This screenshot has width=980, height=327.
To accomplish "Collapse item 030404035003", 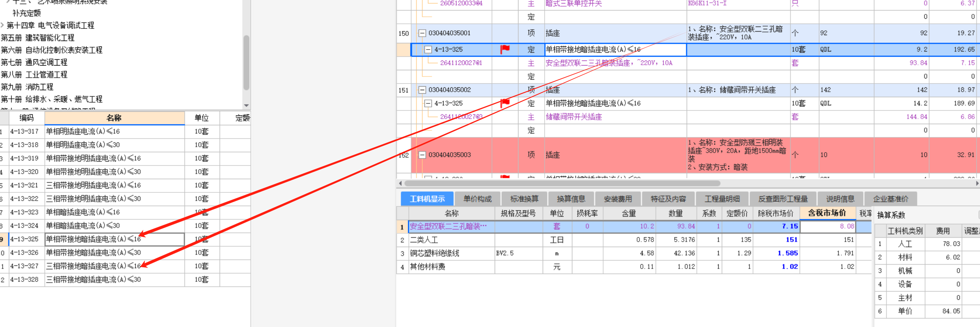I will tap(422, 155).
